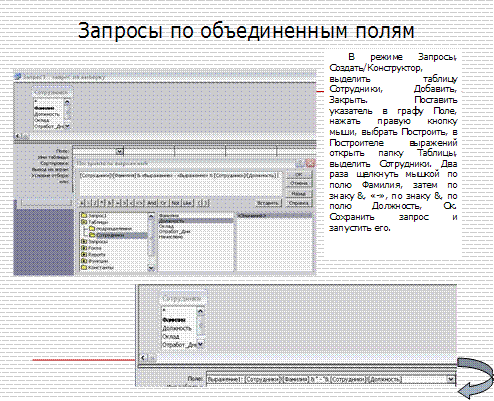This screenshot has width=494, height=401.
Task: Click the Or operator button
Action: click(164, 203)
